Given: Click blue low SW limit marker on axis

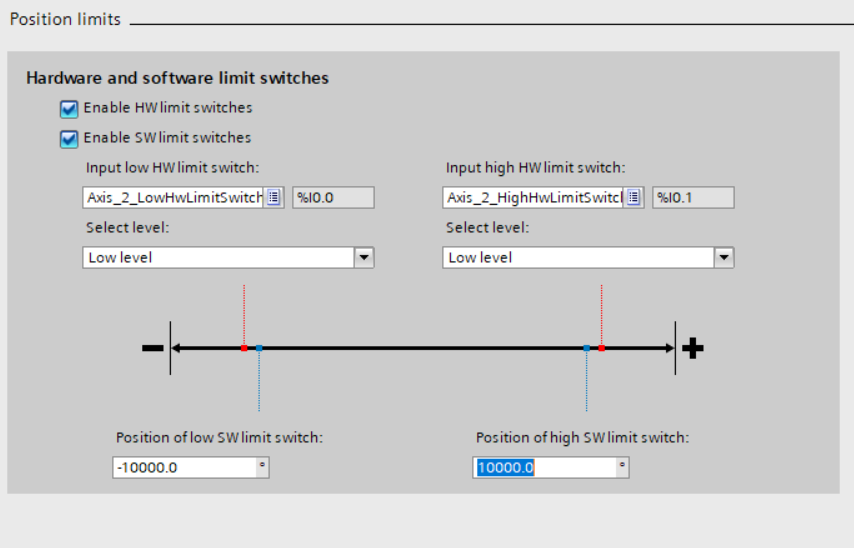Looking at the screenshot, I should [259, 348].
